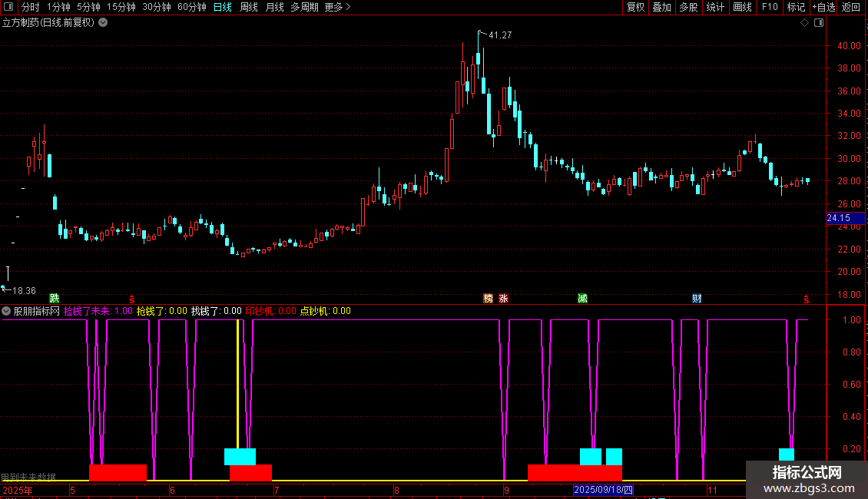Click the 多股 multi-stock button
The width and height of the screenshot is (868, 499).
pyautogui.click(x=689, y=7)
